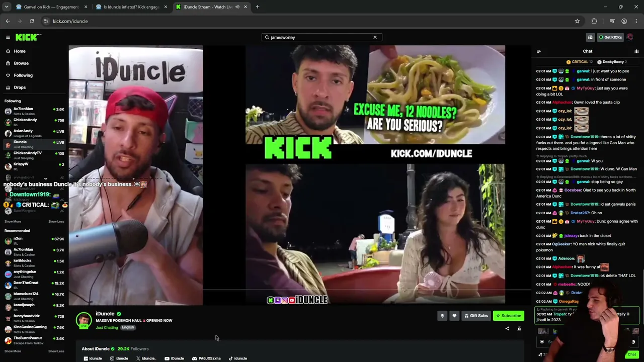Click the English language tag
The width and height of the screenshot is (644, 362).
128,328
